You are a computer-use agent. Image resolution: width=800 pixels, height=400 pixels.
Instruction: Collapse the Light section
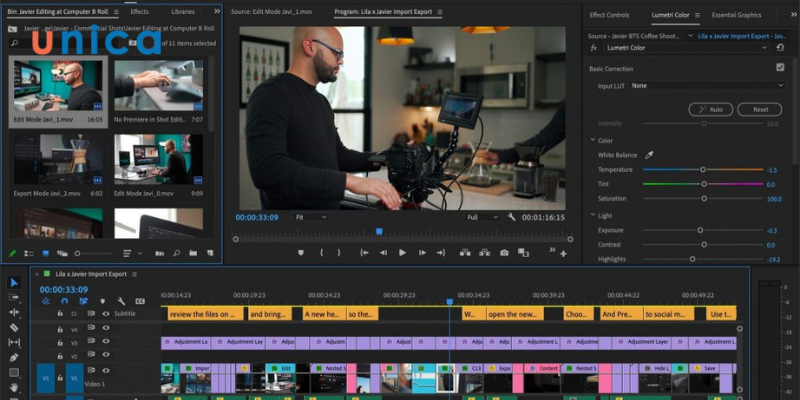pos(593,215)
